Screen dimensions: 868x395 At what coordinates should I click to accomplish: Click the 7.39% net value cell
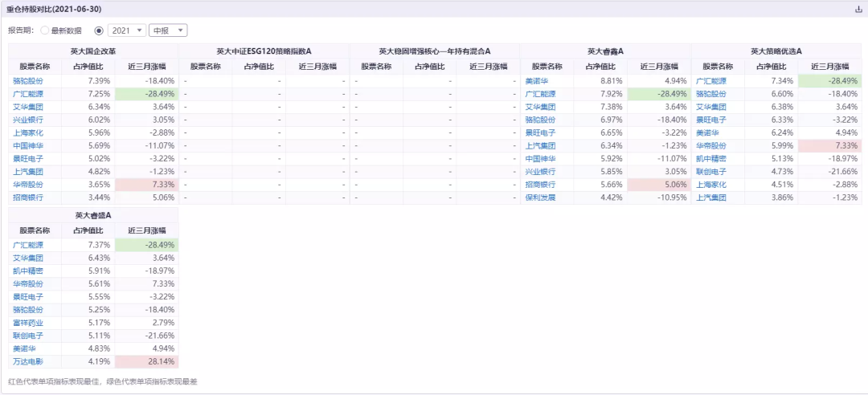(x=88, y=81)
